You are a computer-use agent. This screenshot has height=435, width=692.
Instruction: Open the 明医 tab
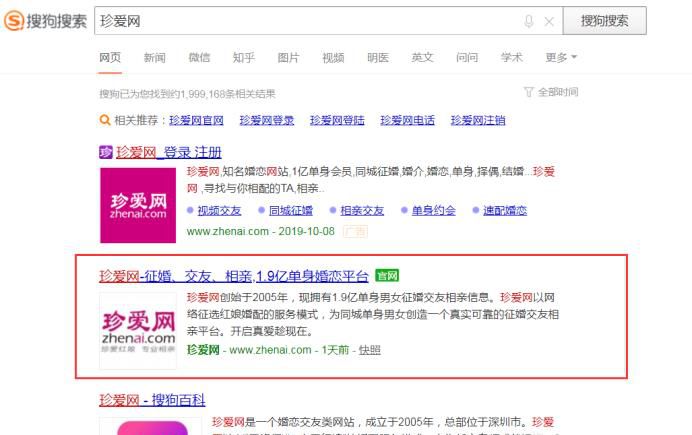378,57
